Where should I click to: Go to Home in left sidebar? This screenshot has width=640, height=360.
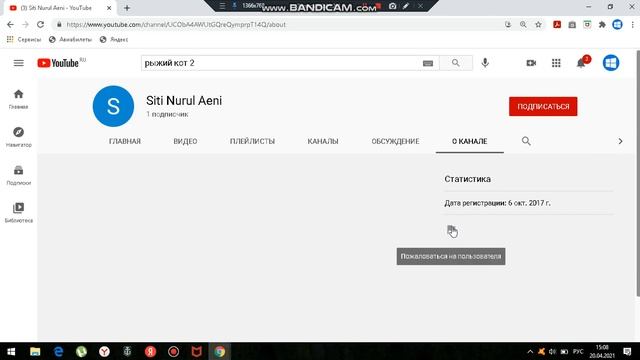click(x=18, y=99)
